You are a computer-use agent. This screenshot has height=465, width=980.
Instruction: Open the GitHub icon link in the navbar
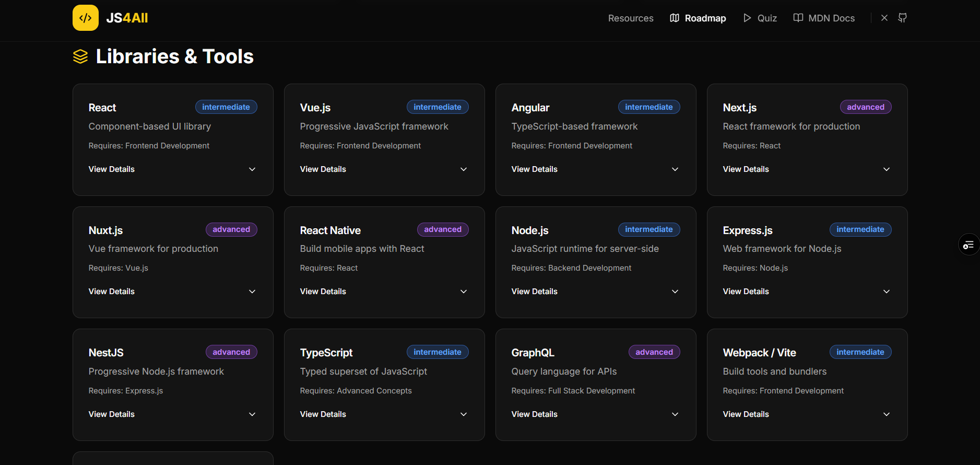[x=902, y=18]
